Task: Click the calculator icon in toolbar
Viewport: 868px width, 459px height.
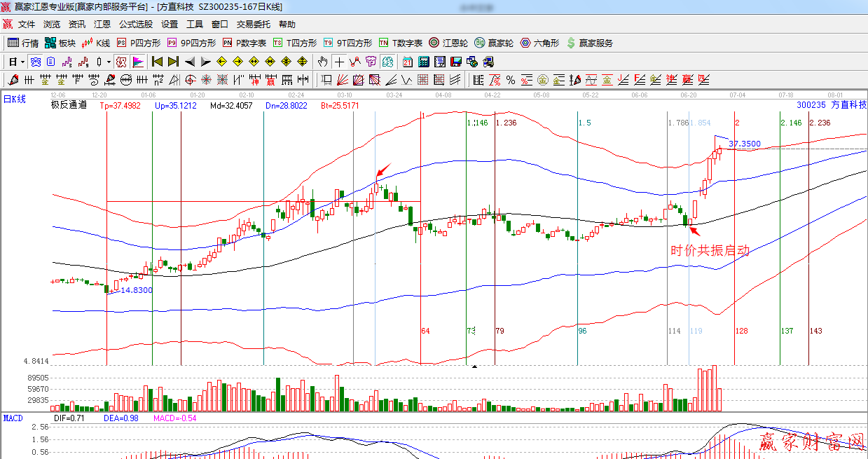Action: 422,61
